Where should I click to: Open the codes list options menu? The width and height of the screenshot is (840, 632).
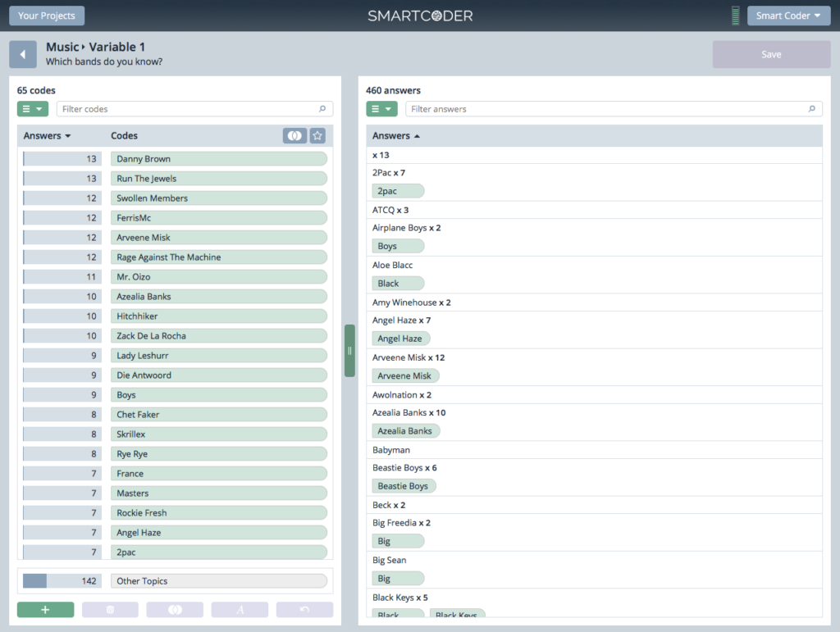33,109
